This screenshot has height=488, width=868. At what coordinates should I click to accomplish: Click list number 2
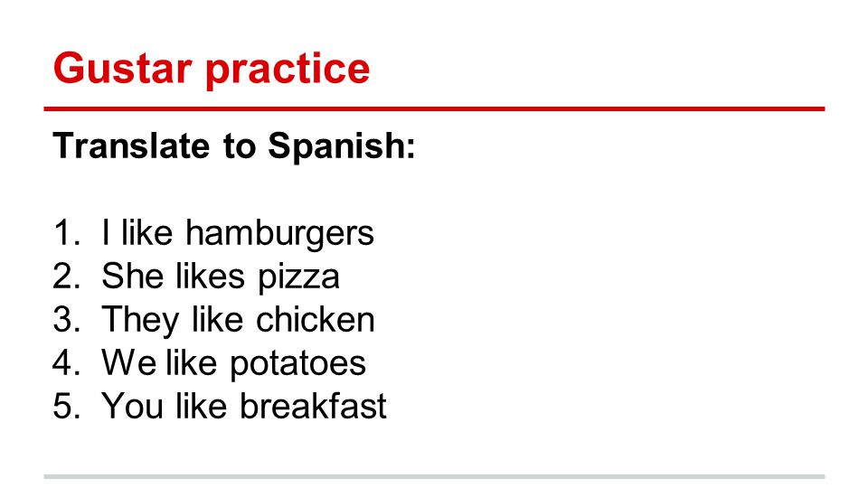(66, 277)
